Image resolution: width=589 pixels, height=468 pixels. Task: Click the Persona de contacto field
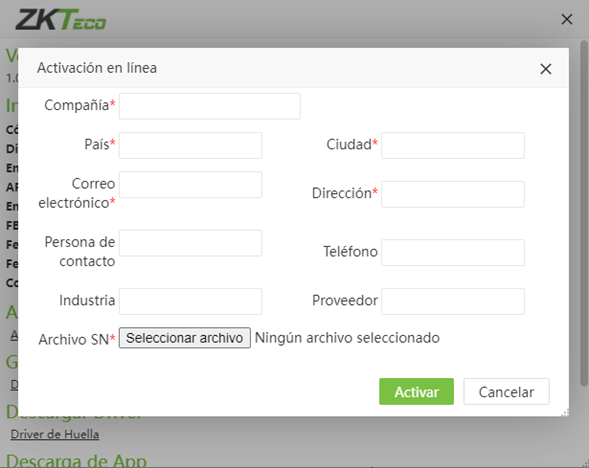click(190, 243)
